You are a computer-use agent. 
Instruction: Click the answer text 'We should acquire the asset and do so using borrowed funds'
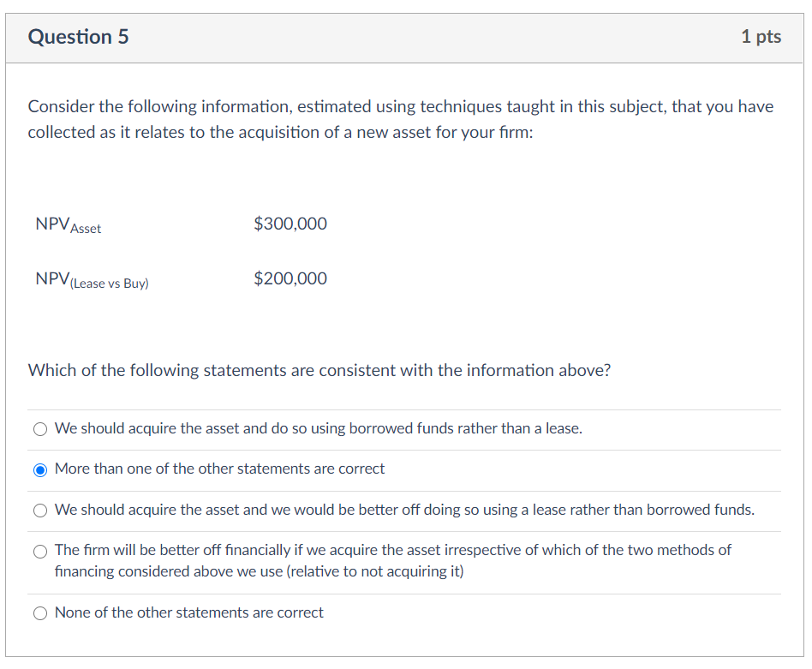pos(318,428)
